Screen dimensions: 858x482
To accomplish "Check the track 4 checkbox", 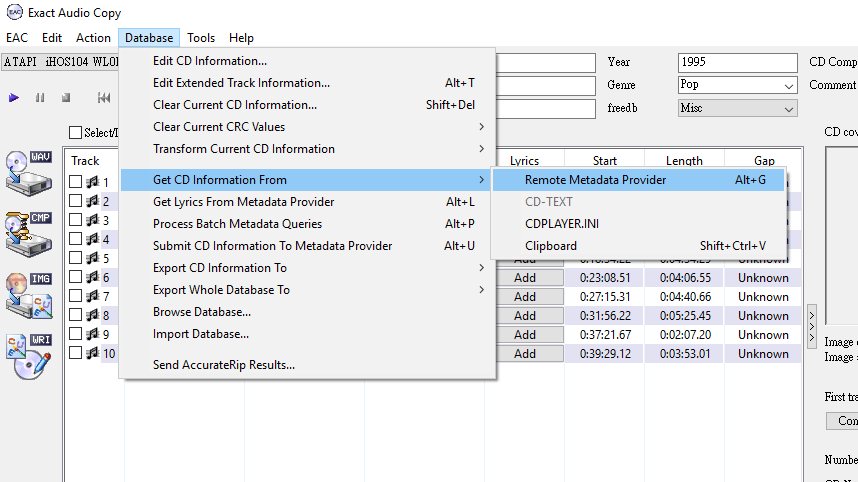I will tap(76, 239).
